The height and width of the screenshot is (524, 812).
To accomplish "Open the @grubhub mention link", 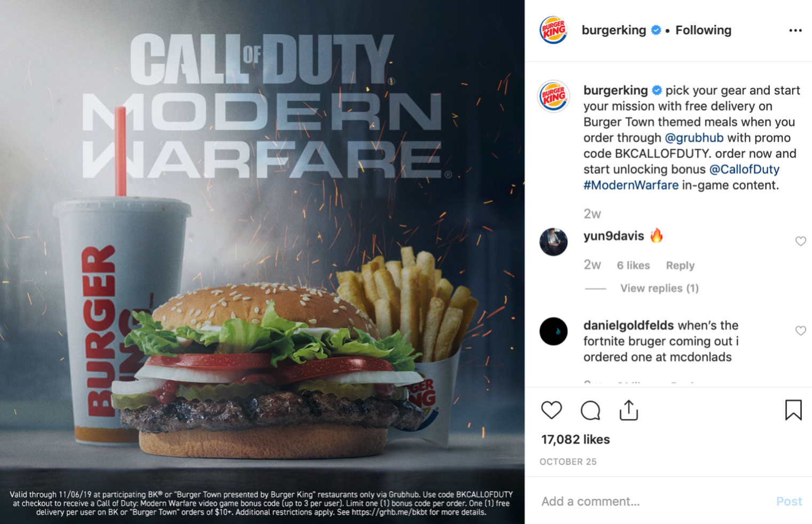I will click(694, 137).
